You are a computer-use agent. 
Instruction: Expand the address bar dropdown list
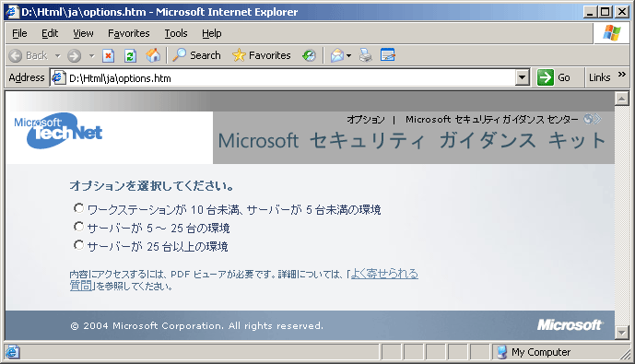point(523,77)
